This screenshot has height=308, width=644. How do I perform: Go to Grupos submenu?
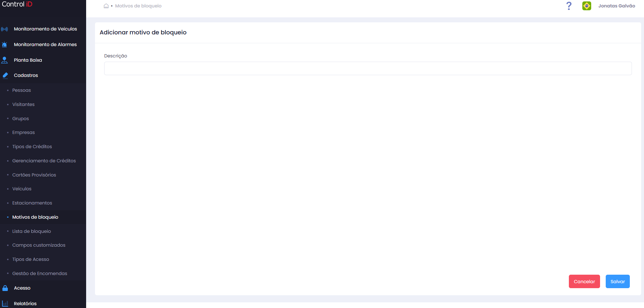pyautogui.click(x=21, y=119)
